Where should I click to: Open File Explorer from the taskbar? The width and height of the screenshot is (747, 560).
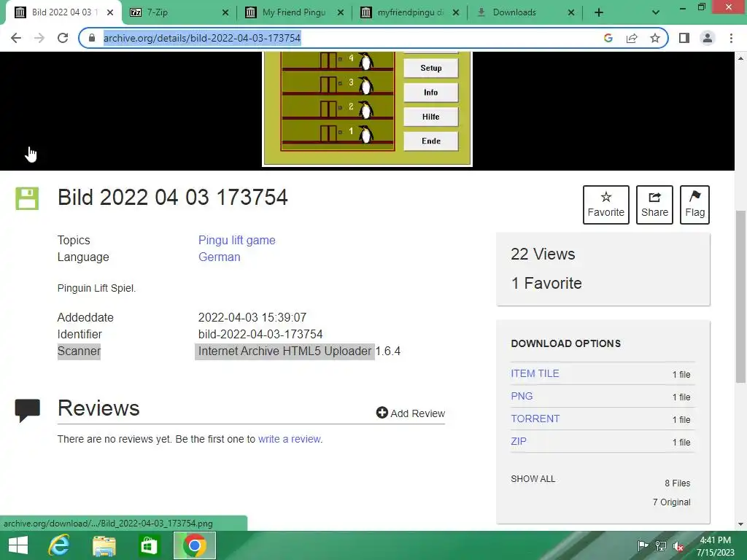(x=104, y=545)
